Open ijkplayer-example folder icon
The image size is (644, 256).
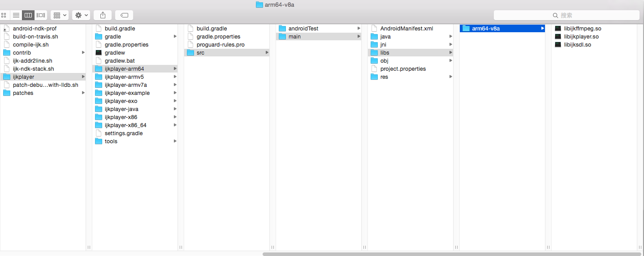coord(99,93)
